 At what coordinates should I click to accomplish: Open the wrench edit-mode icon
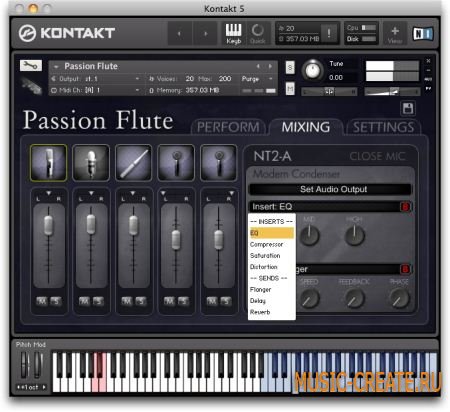click(x=31, y=65)
